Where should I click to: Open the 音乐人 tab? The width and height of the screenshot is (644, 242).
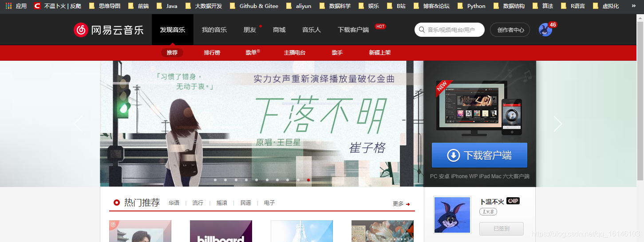(312, 30)
